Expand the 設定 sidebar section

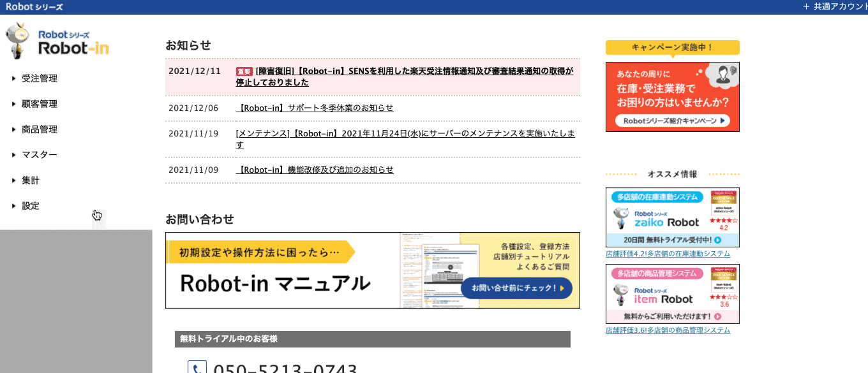(x=30, y=205)
